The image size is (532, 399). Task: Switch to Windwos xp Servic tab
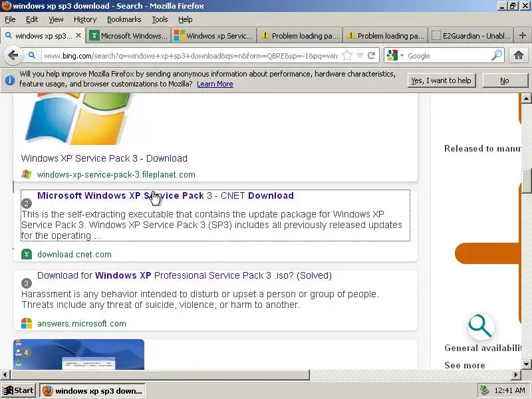tap(214, 36)
